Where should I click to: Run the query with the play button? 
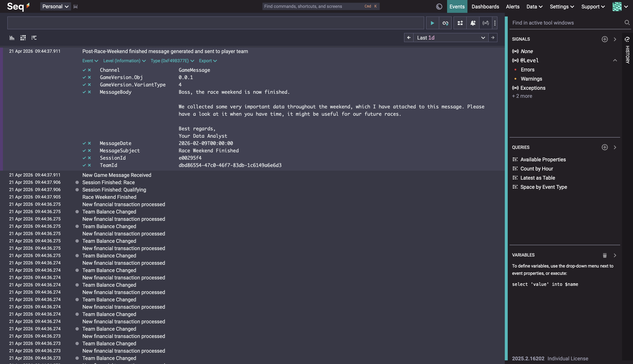432,23
